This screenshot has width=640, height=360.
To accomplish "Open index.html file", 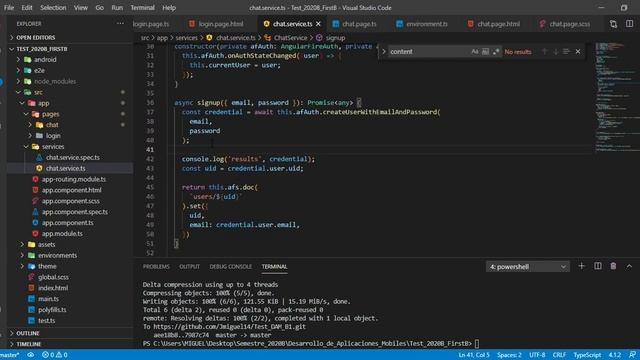I will [x=53, y=288].
